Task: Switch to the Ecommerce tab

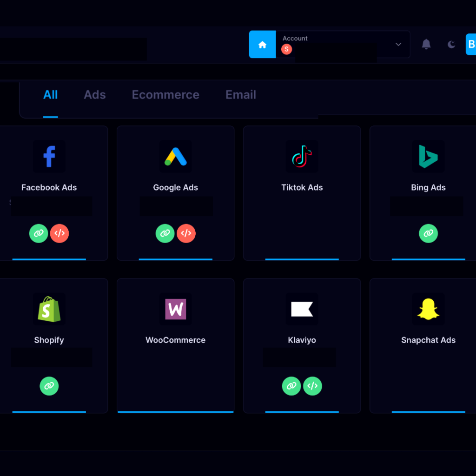Action: click(x=165, y=95)
